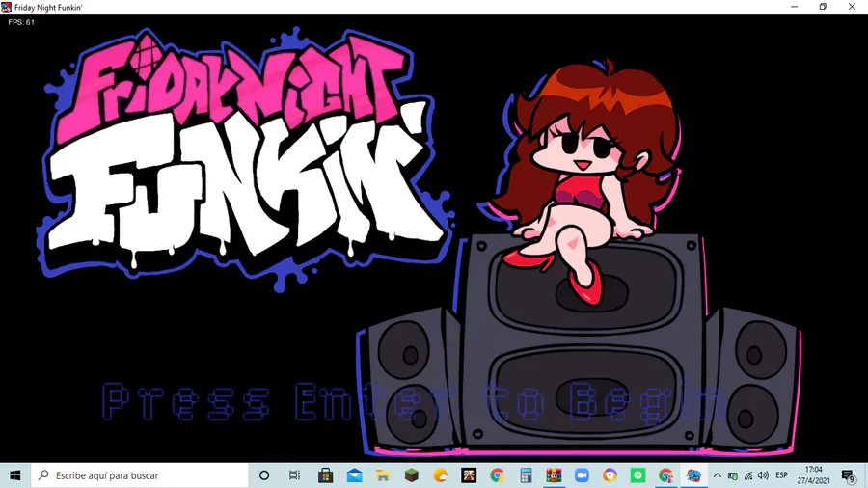
Task: Open the orange cloud app icon
Action: (440, 475)
